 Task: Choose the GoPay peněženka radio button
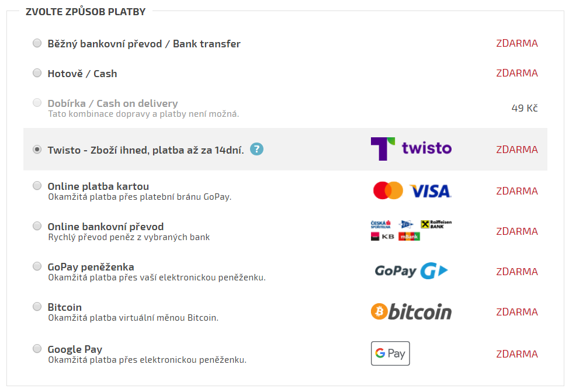(x=37, y=266)
